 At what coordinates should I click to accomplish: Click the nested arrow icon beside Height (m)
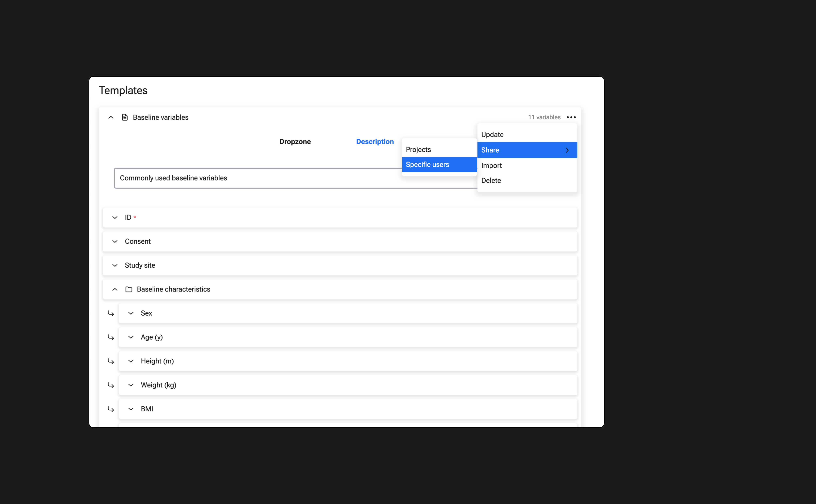111,361
